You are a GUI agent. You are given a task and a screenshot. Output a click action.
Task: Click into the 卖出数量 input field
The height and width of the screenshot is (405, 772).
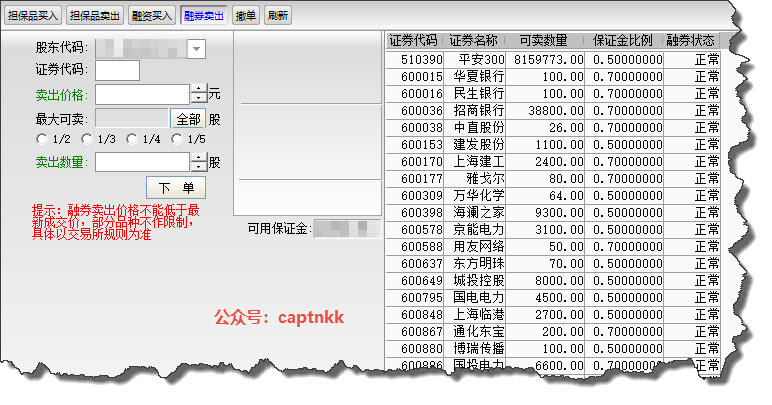[x=142, y=162]
